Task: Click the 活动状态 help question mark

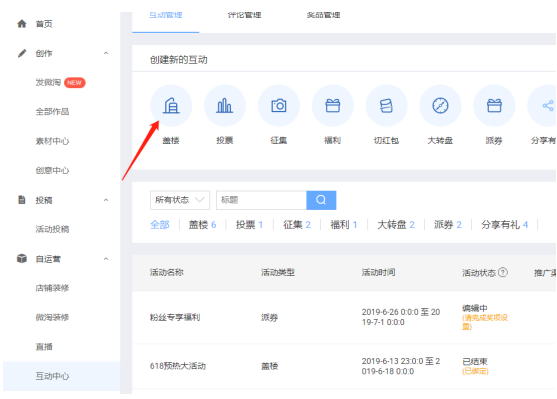Action: coord(503,272)
